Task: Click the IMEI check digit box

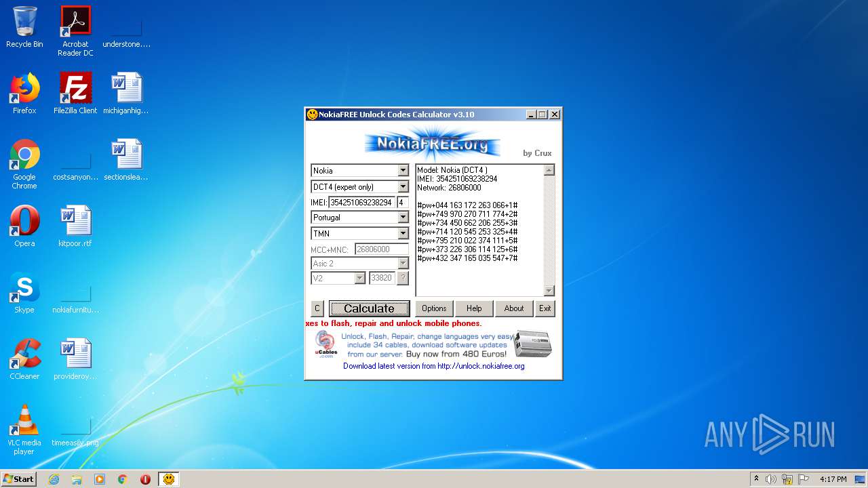Action: [x=403, y=203]
